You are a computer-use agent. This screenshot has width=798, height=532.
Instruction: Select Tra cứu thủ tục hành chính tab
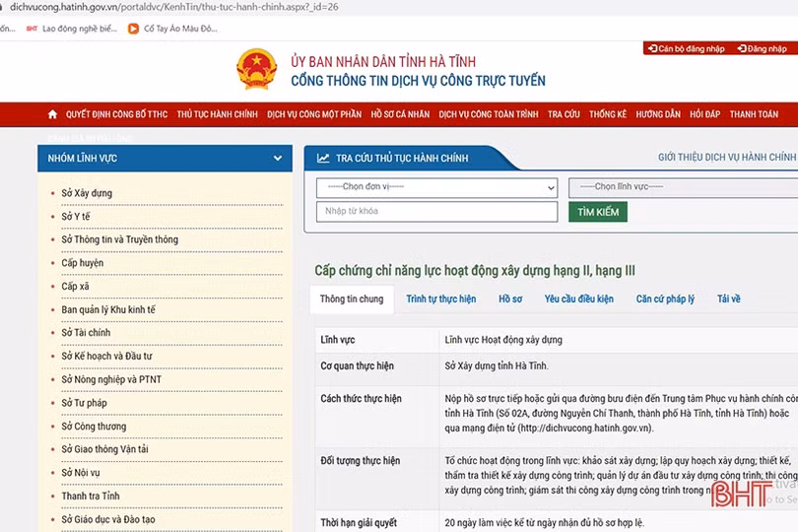click(x=402, y=159)
